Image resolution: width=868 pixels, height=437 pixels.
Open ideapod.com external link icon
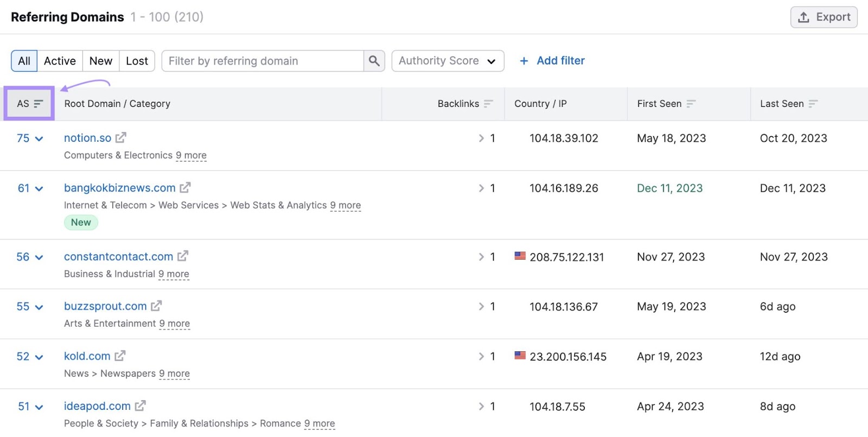click(141, 406)
